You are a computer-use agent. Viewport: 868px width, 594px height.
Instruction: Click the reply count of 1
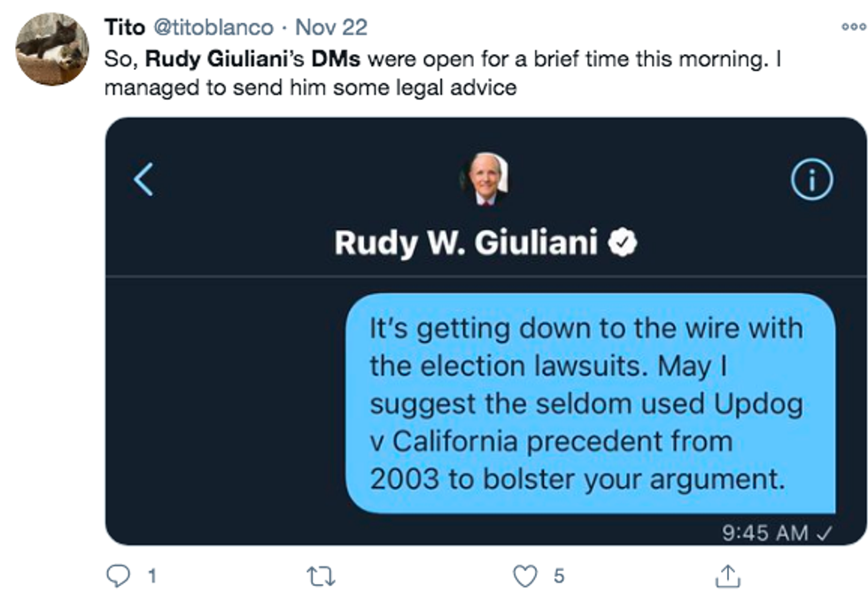click(151, 576)
